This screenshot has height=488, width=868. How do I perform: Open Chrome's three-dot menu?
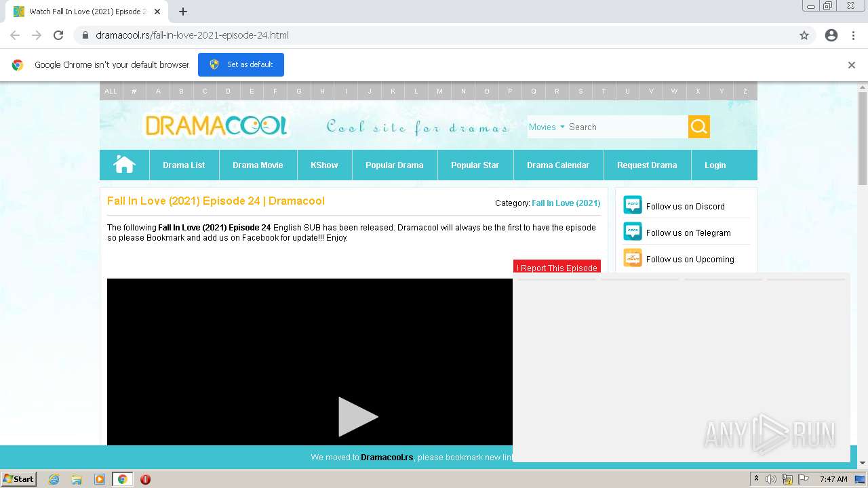tap(853, 35)
